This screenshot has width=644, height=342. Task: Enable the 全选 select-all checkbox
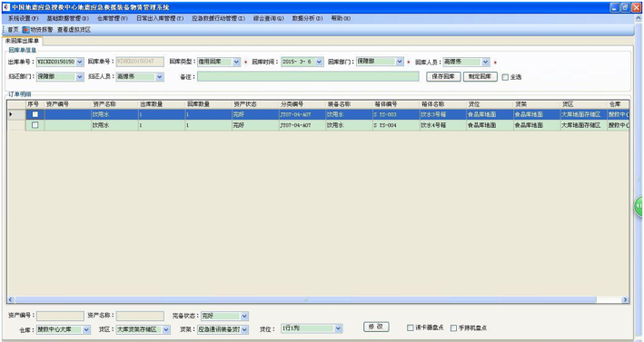tap(505, 77)
